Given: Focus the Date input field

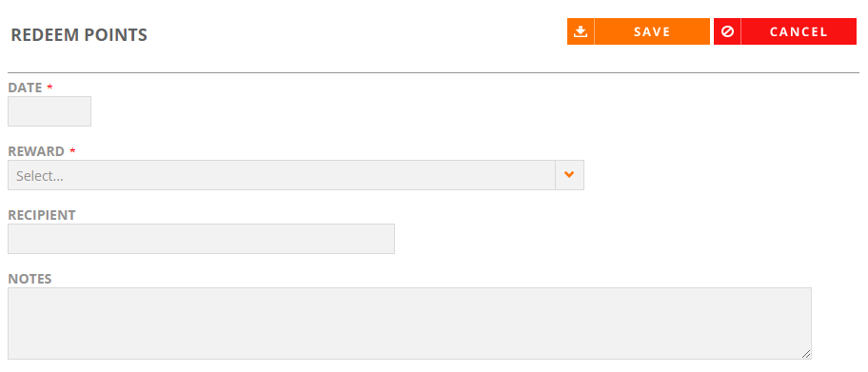Looking at the screenshot, I should tap(49, 111).
